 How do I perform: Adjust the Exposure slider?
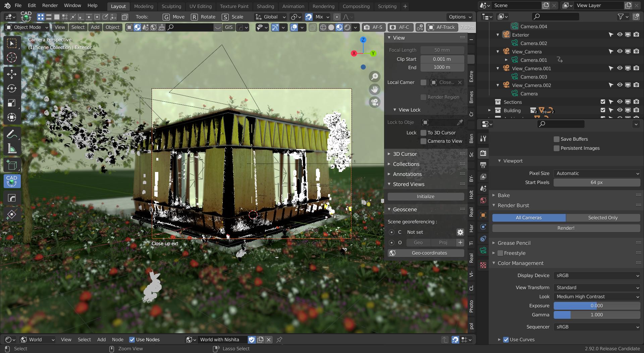tap(597, 306)
